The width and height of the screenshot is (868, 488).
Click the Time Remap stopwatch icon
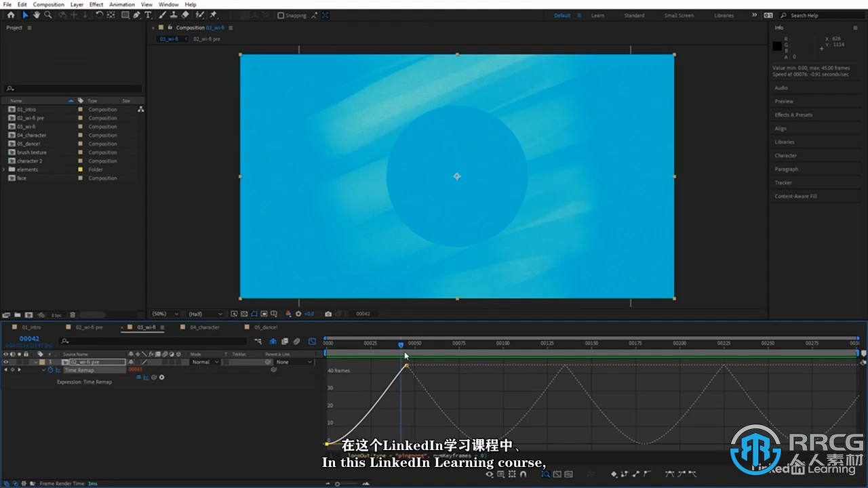[x=50, y=370]
